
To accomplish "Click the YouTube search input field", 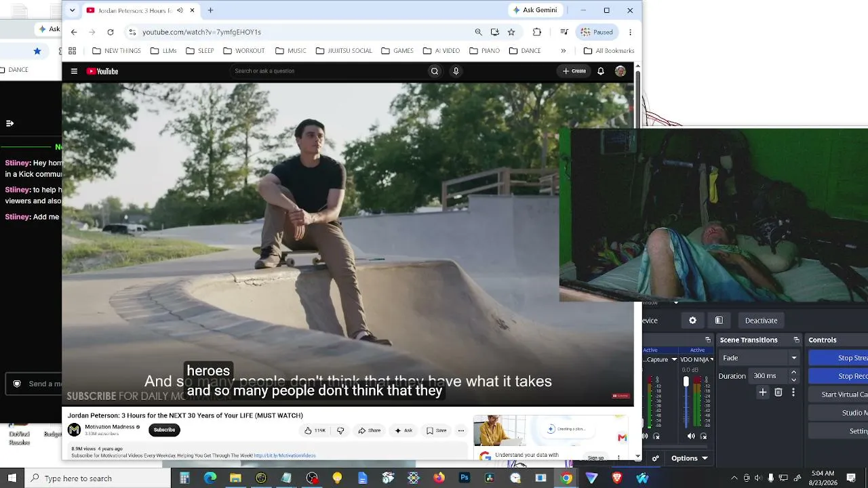I will tap(328, 71).
